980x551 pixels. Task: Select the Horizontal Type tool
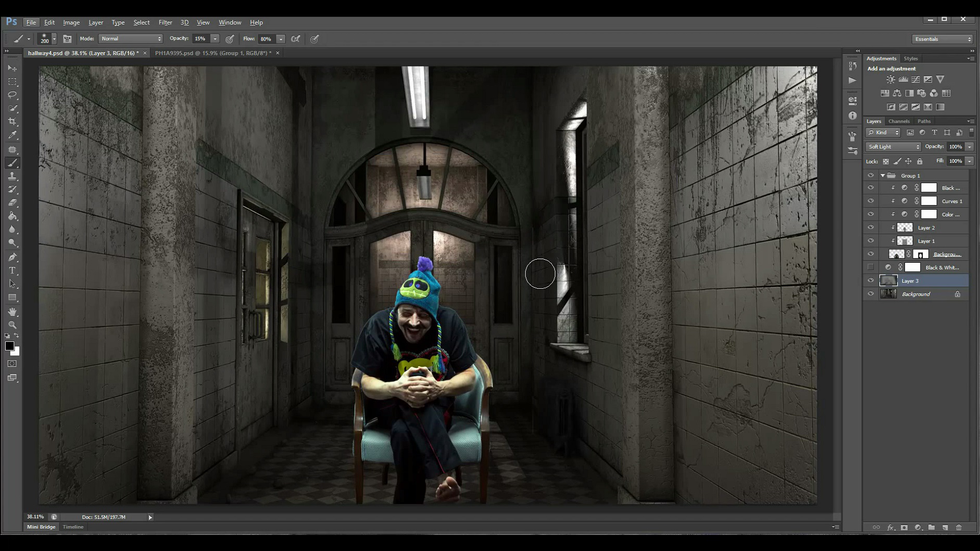pos(12,271)
